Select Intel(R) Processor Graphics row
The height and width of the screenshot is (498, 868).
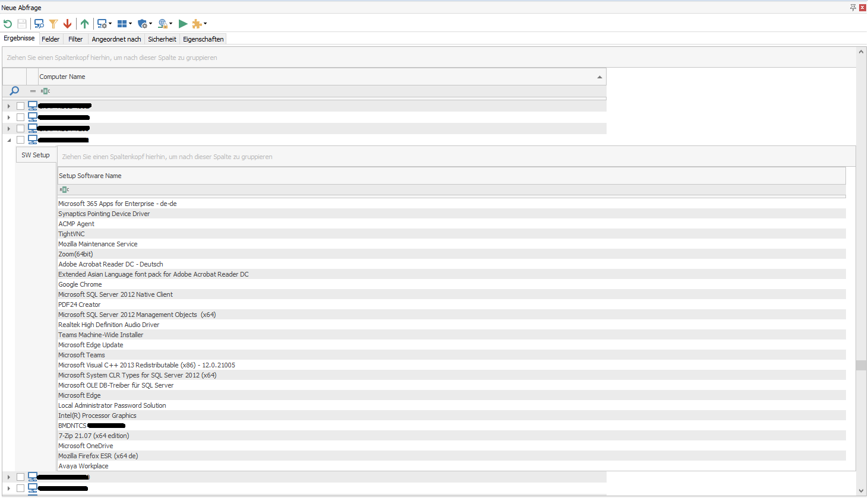(452, 415)
